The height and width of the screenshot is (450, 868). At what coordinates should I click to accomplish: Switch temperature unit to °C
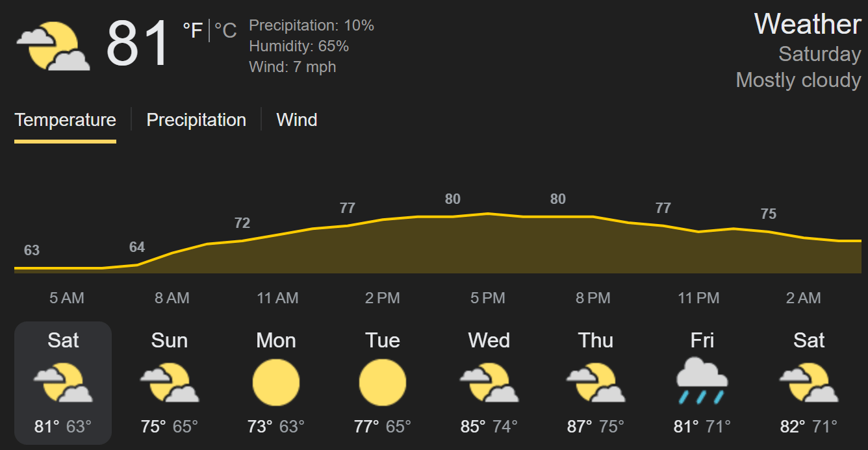tap(225, 31)
